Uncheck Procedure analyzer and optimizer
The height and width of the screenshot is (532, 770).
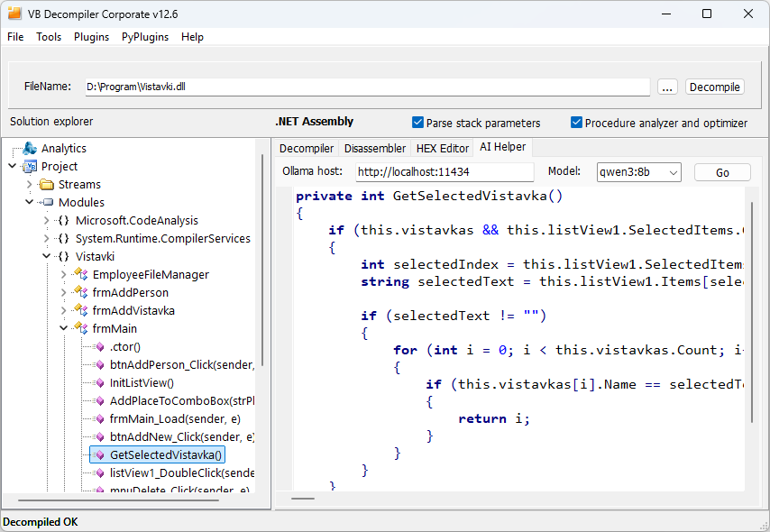point(576,123)
